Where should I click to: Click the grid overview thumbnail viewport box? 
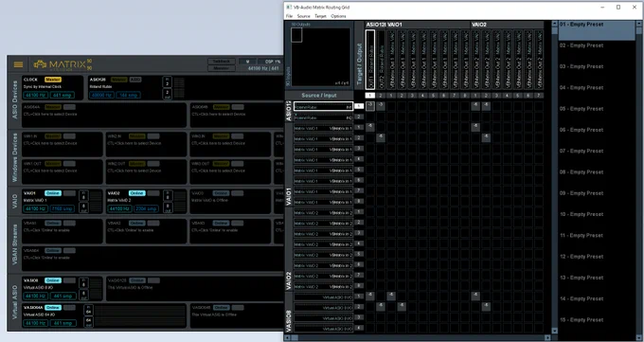click(x=296, y=35)
